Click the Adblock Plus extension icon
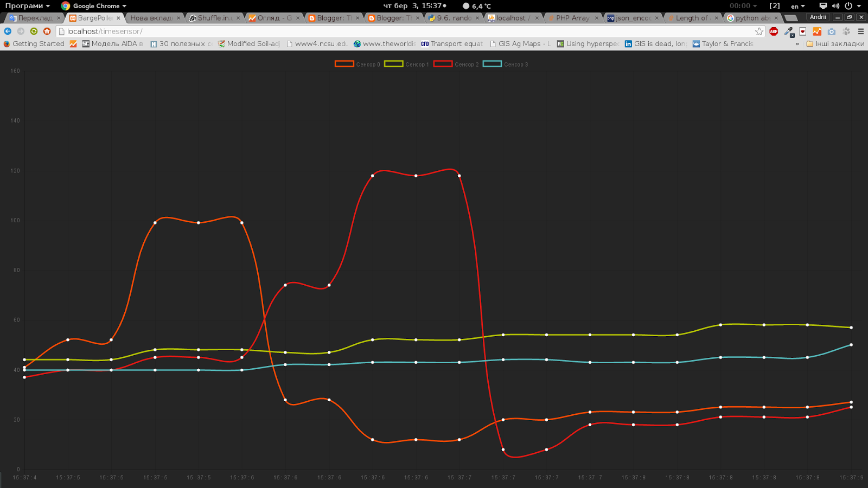Viewport: 868px width, 488px height. (774, 32)
